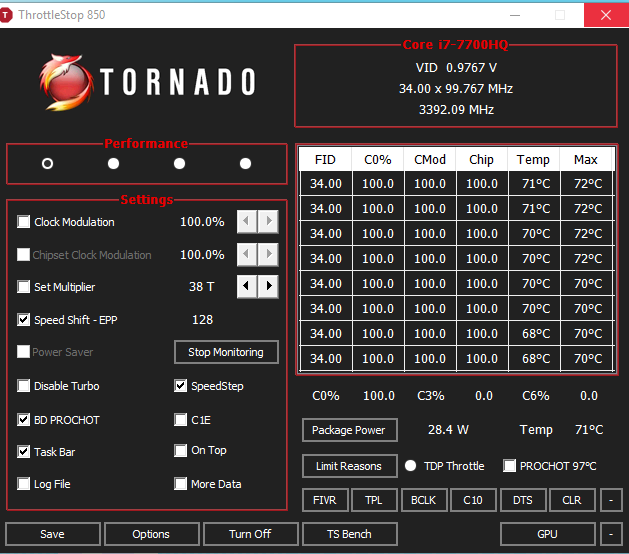Minimize the ThrottleStop window
This screenshot has height=554, width=629.
coord(515,15)
